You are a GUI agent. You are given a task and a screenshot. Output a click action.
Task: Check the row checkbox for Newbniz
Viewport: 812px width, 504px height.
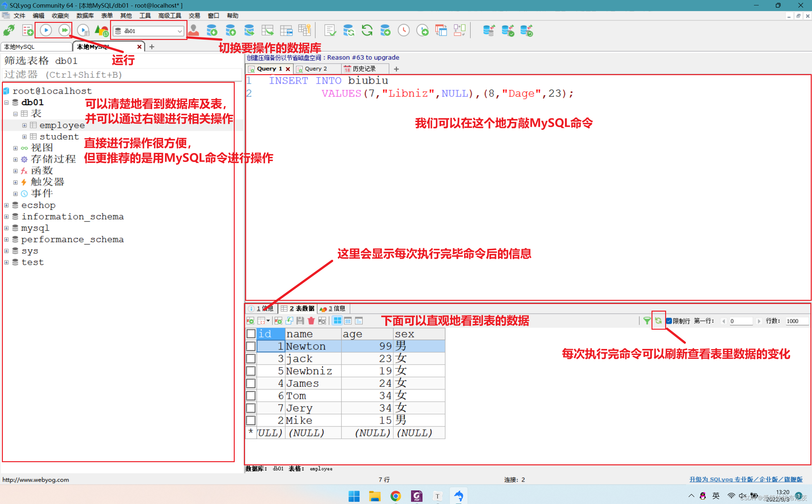pyautogui.click(x=251, y=371)
